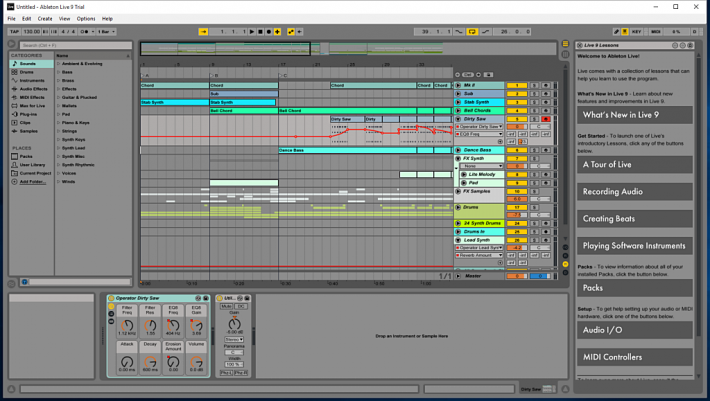
Task: Open EQ8 Freq automation control chooser
Action: (480, 134)
